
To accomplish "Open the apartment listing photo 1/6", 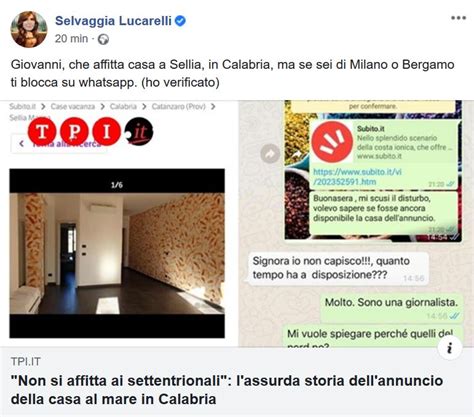I will point(117,253).
